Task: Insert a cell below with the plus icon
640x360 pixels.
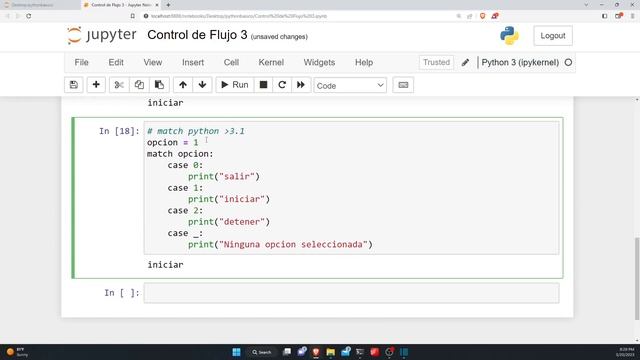Action: tap(96, 85)
